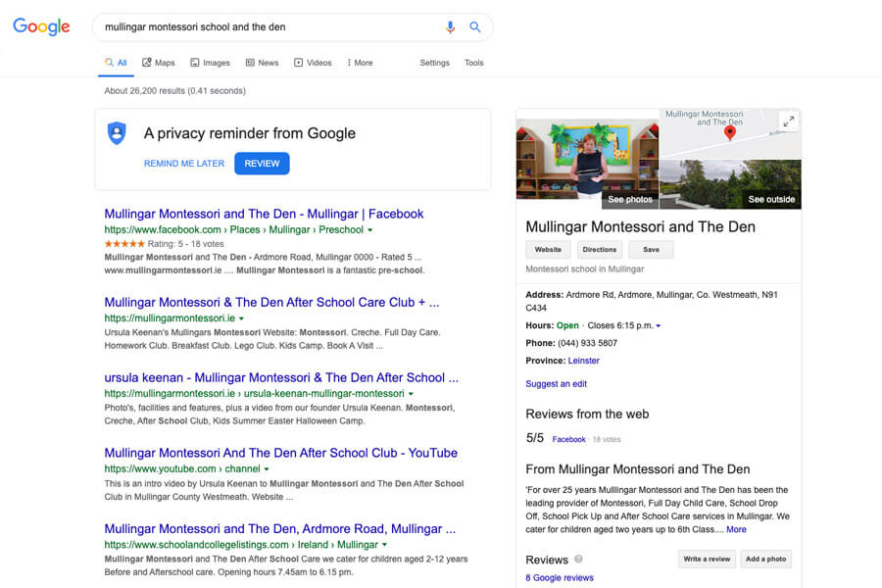The height and width of the screenshot is (588, 882).
Task: Click the Website button in knowledge panel
Action: click(548, 249)
